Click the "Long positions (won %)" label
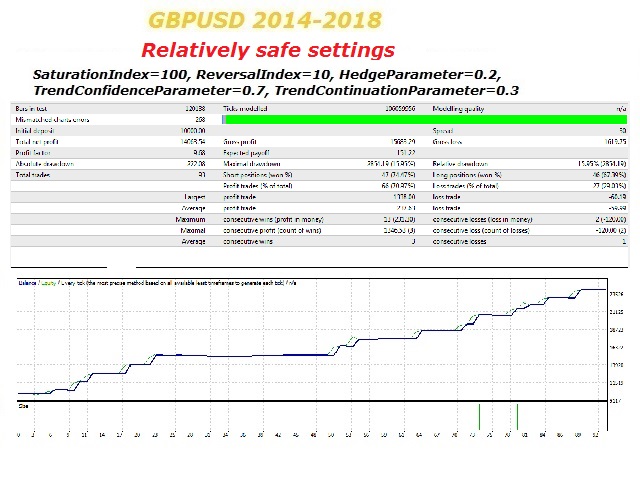 (x=467, y=175)
